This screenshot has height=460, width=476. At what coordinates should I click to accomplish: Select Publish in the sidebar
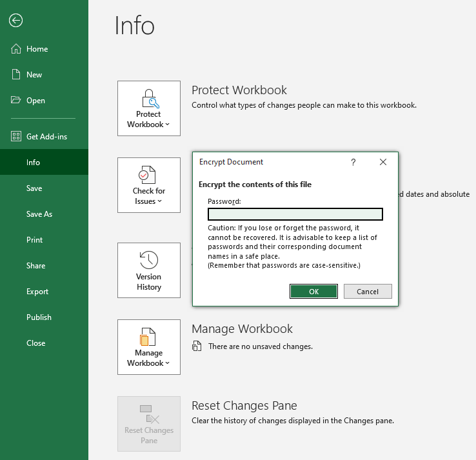pos(39,317)
